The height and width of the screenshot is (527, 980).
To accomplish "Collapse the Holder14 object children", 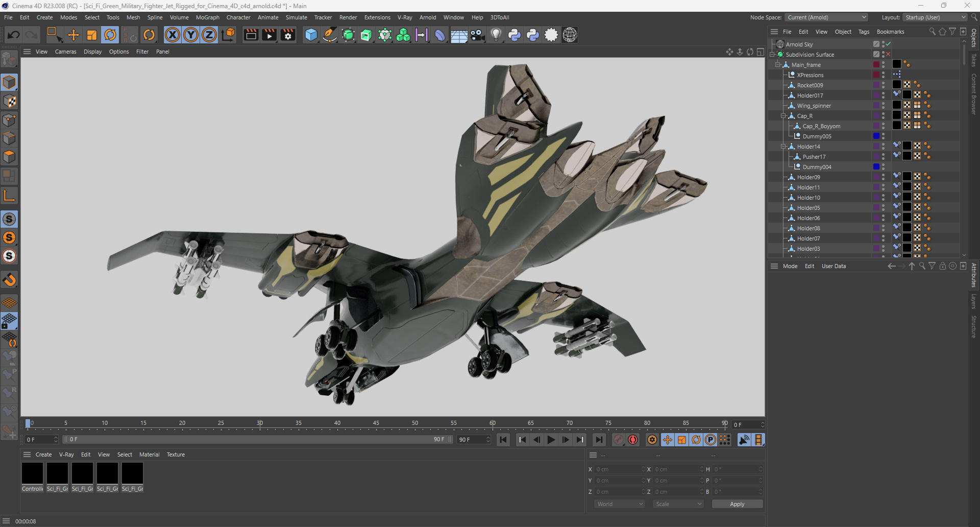I will tap(783, 147).
